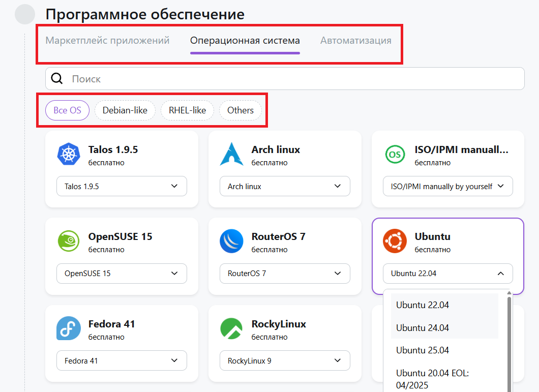Image resolution: width=539 pixels, height=392 pixels.
Task: Click бесплатно label under OpenSUSE 15
Action: coord(106,250)
